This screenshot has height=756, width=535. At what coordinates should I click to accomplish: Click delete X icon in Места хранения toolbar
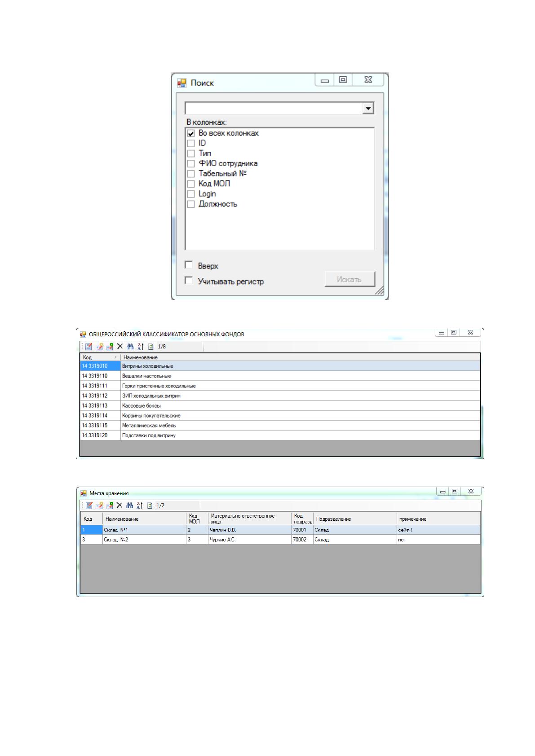coord(119,505)
